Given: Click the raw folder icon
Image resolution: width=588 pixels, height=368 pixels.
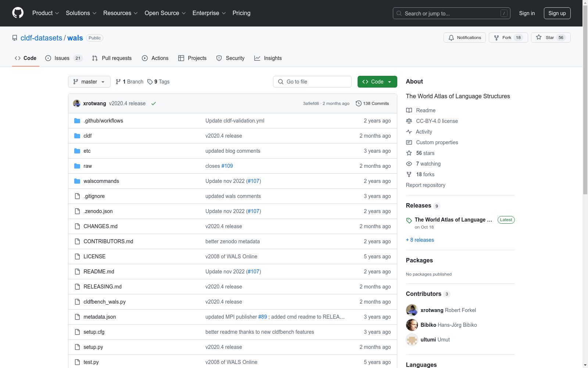Looking at the screenshot, I should [x=77, y=166].
